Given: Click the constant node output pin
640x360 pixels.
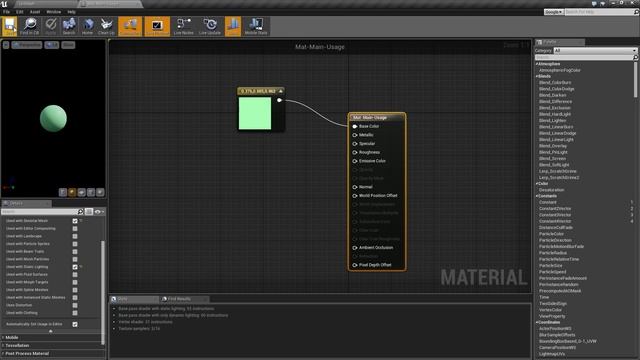Looking at the screenshot, I should (x=280, y=100).
